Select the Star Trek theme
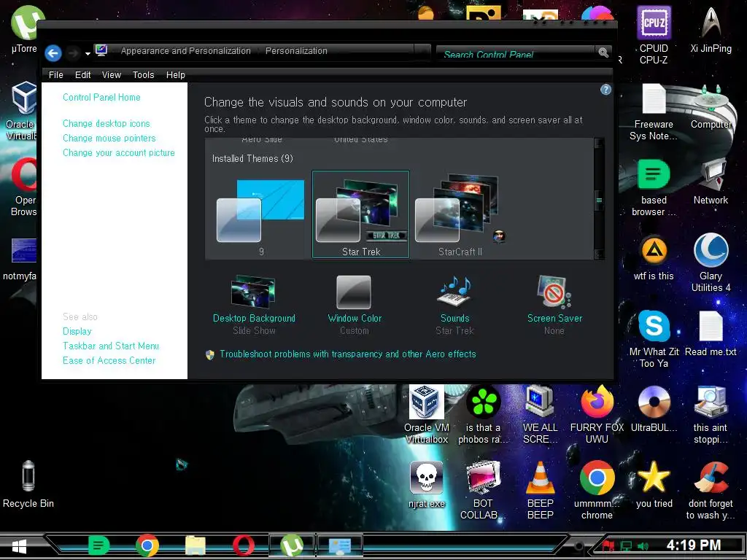747x560 pixels. tap(360, 215)
